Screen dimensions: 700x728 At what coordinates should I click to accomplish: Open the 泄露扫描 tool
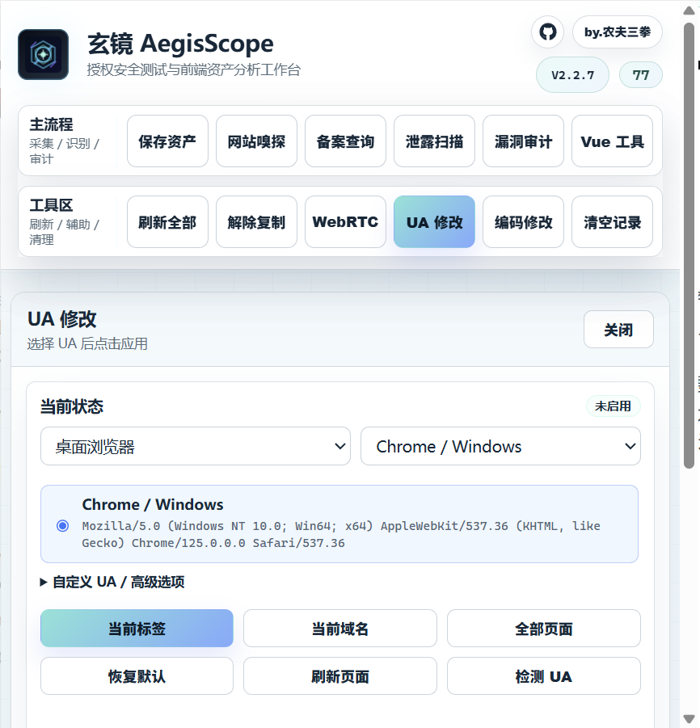point(434,141)
